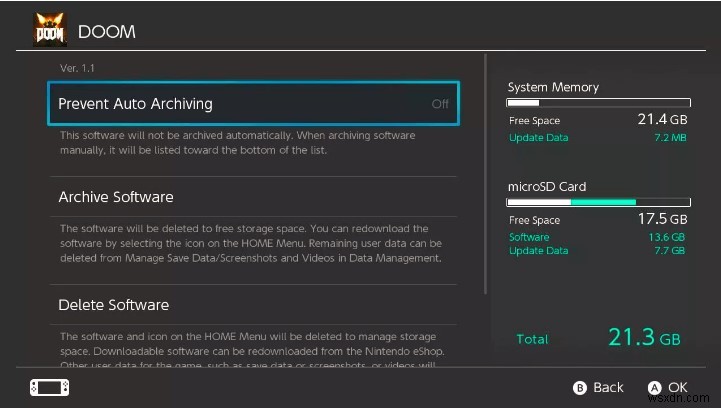Screen dimensions: 721x408
Task: Select Delete Software option
Action: pos(113,305)
